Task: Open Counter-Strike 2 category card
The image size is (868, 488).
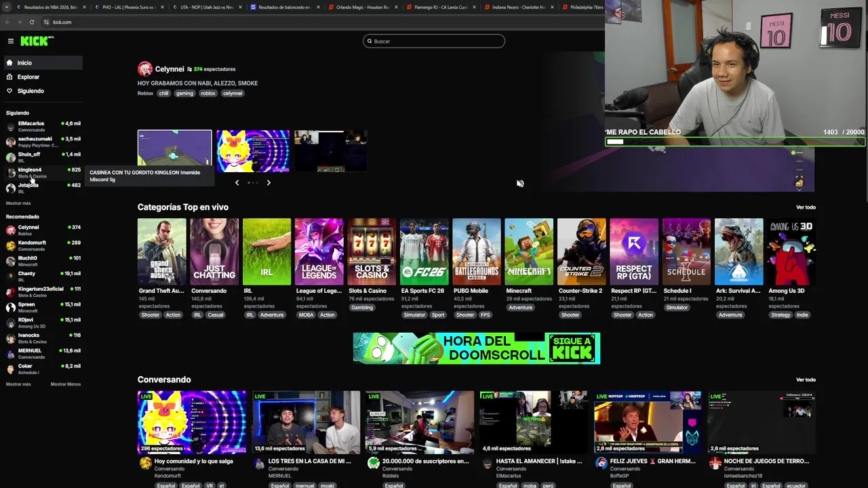Action: 581,251
